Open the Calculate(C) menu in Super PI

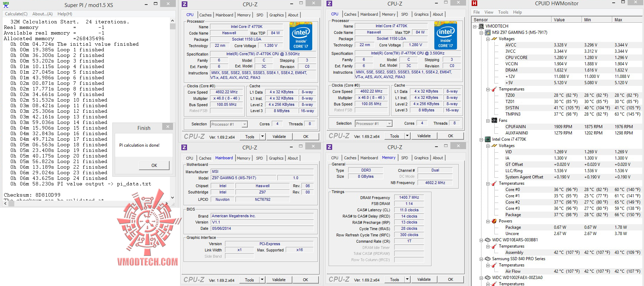point(16,14)
